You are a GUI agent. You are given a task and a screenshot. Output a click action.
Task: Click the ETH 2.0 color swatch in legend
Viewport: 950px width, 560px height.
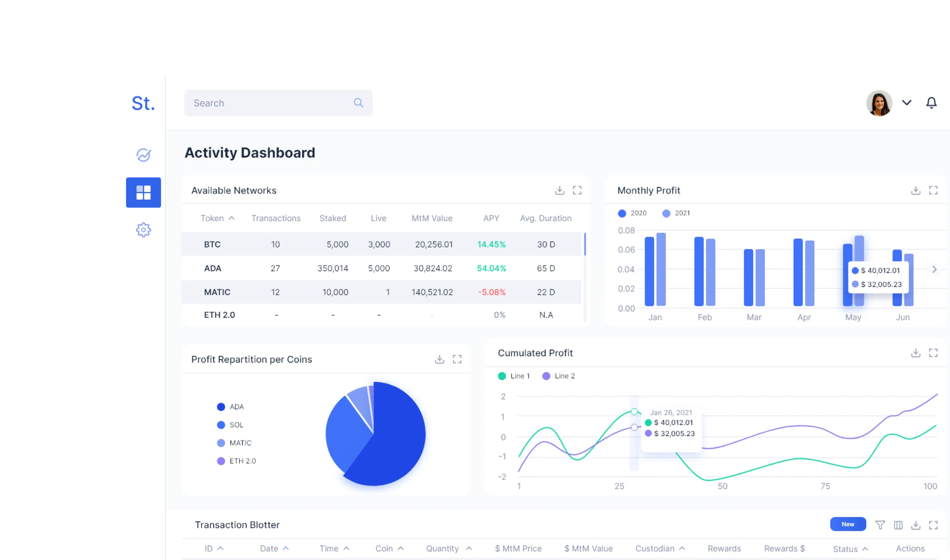point(221,460)
